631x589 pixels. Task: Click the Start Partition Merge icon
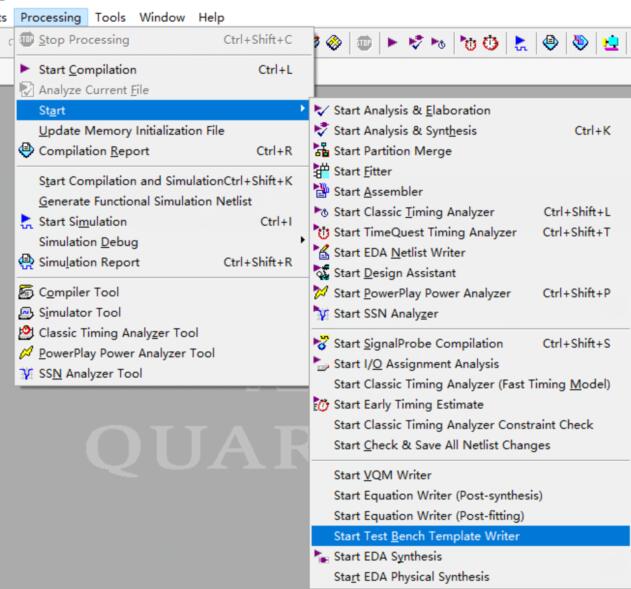point(322,150)
